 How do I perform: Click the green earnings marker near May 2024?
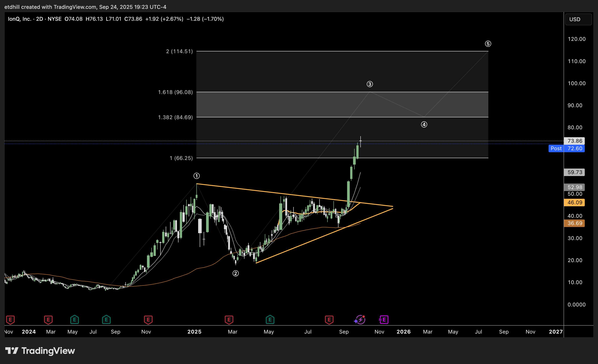[x=75, y=320]
